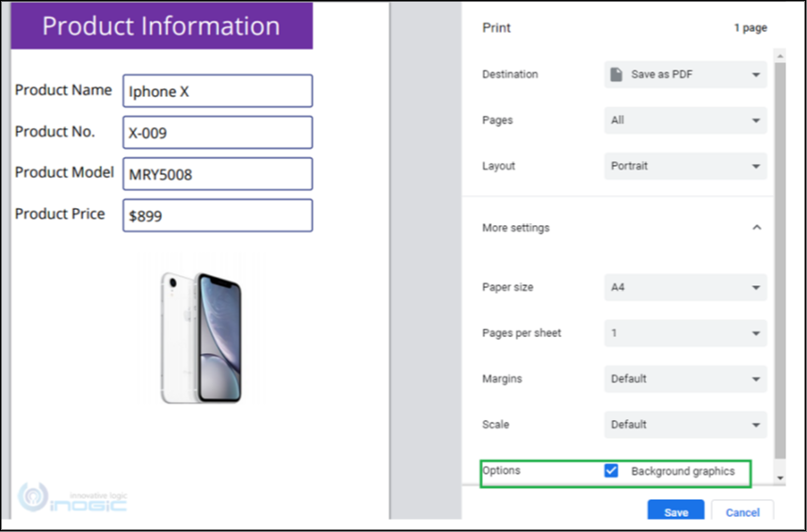This screenshot has height=532, width=807.
Task: Click the 'Pages per sheet' label
Action: point(522,333)
